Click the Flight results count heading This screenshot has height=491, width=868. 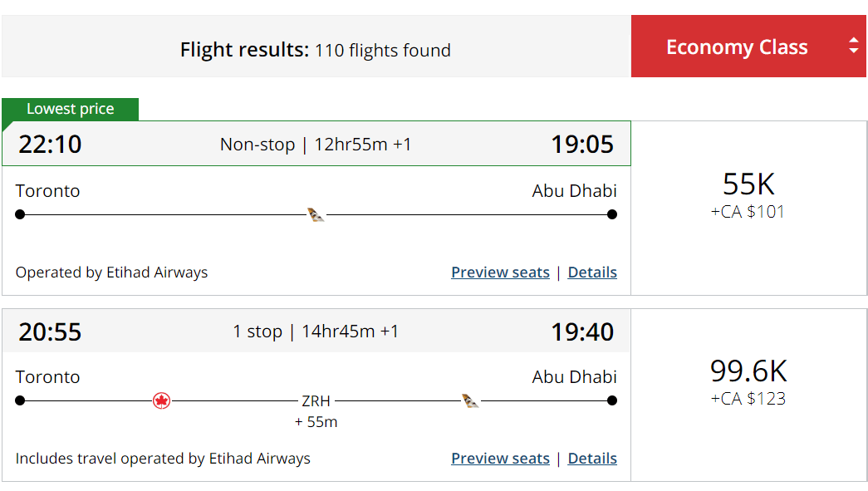tap(316, 50)
